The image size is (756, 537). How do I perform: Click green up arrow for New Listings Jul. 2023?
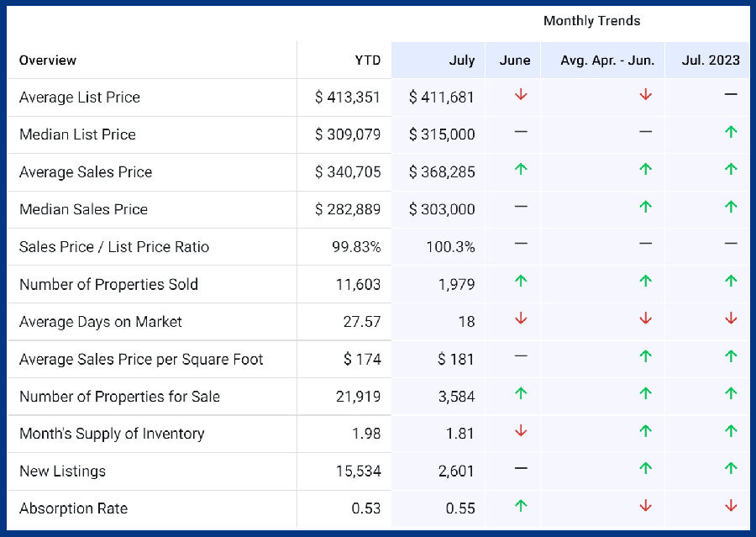[731, 468]
